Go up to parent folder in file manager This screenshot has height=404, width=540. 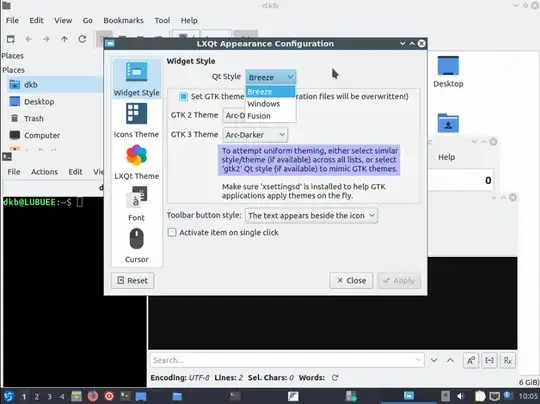pyautogui.click(x=64, y=39)
